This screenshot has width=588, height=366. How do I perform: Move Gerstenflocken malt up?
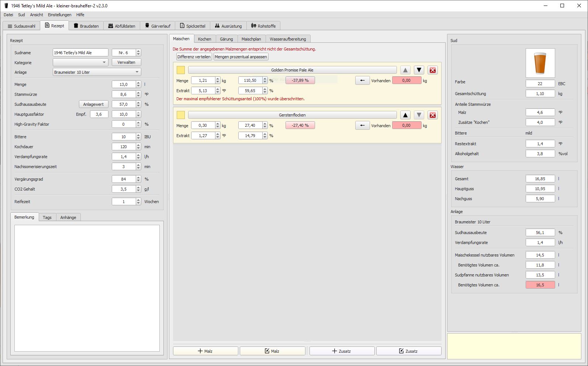[x=405, y=115]
